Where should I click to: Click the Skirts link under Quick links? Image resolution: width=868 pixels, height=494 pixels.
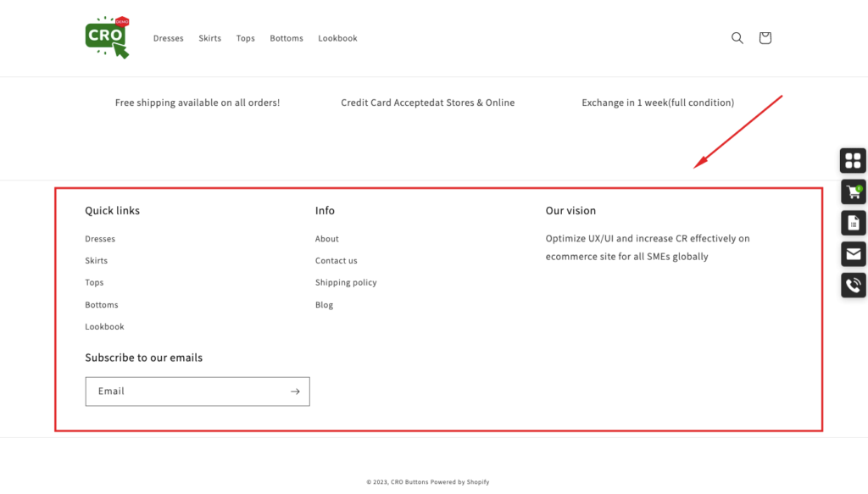(97, 260)
